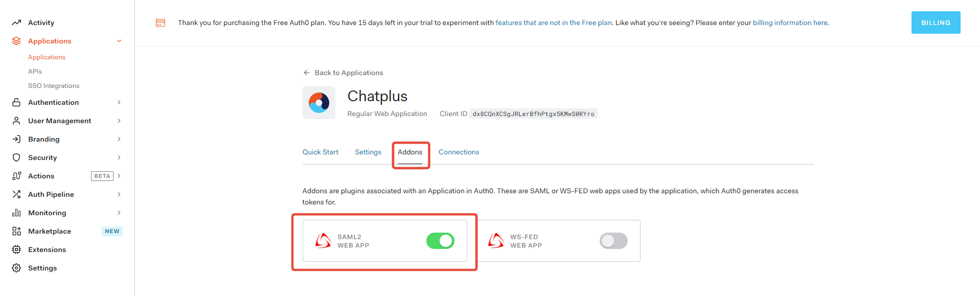
Task: Expand the Branding section chevron
Action: click(x=119, y=139)
